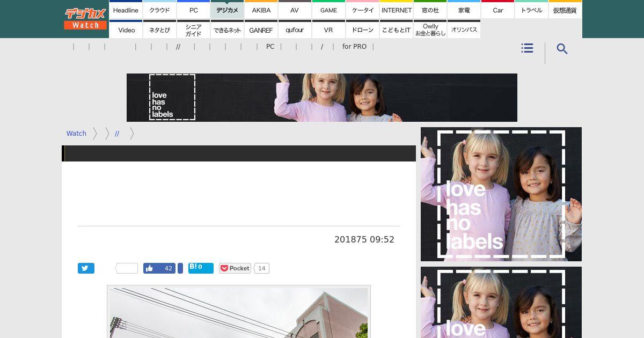Open the lower sidebar love has no labels ad

[501, 302]
